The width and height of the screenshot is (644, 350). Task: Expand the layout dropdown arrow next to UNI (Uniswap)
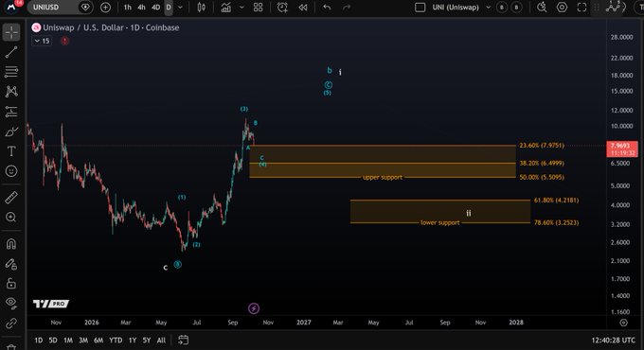tap(489, 7)
